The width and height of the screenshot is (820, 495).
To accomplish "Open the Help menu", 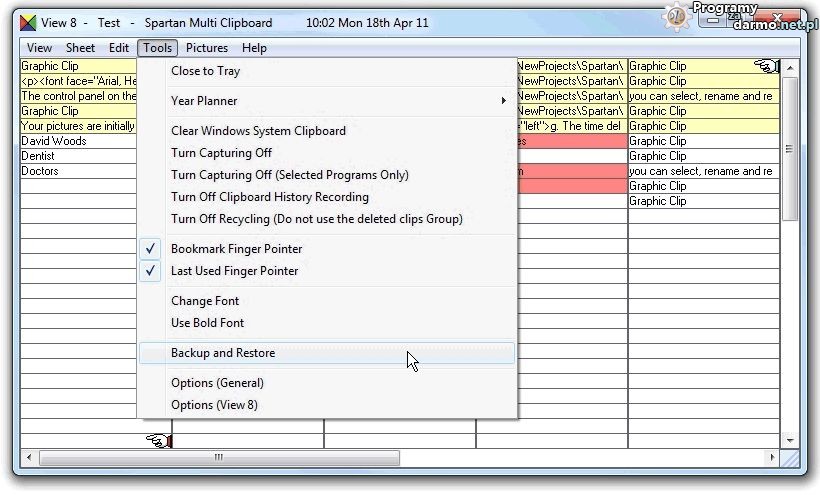I will tap(254, 48).
